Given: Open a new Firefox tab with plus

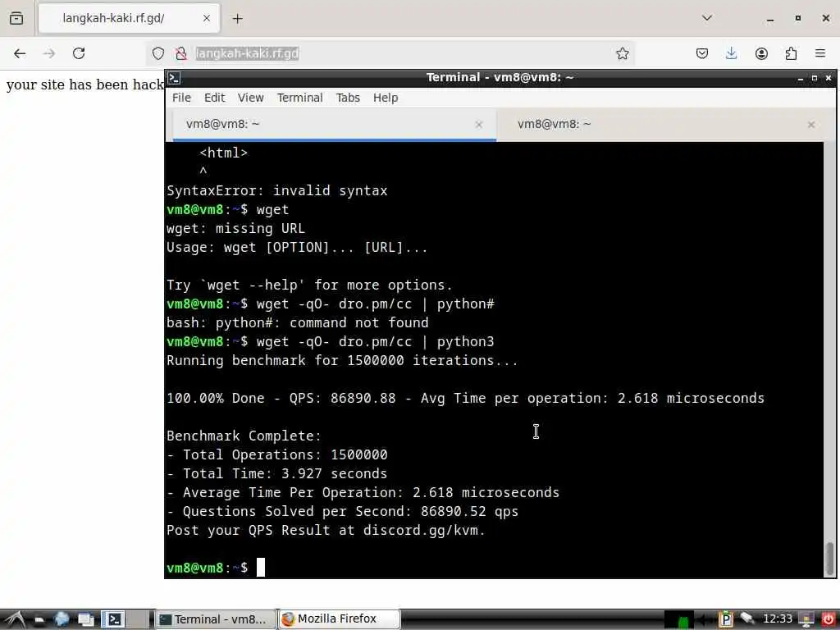Looking at the screenshot, I should pyautogui.click(x=237, y=19).
